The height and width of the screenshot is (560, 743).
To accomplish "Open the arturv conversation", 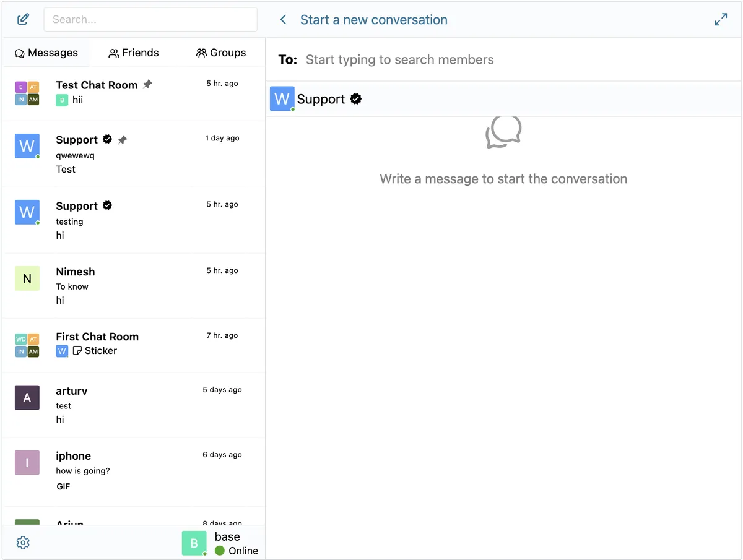I will [134, 405].
